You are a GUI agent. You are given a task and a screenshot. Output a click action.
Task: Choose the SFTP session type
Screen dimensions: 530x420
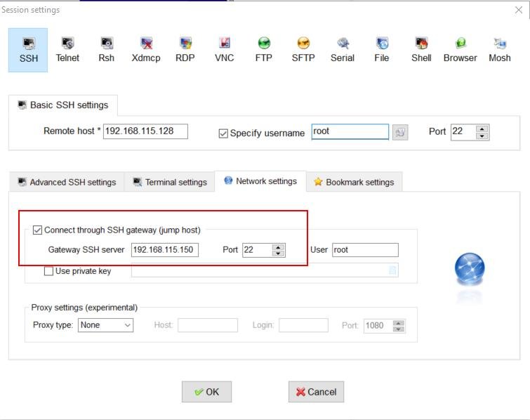(x=303, y=50)
